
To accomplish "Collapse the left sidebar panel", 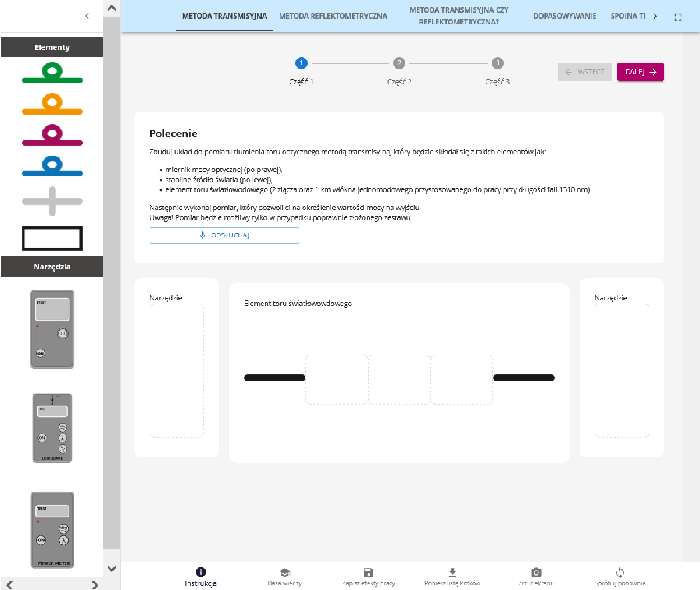I will (87, 16).
